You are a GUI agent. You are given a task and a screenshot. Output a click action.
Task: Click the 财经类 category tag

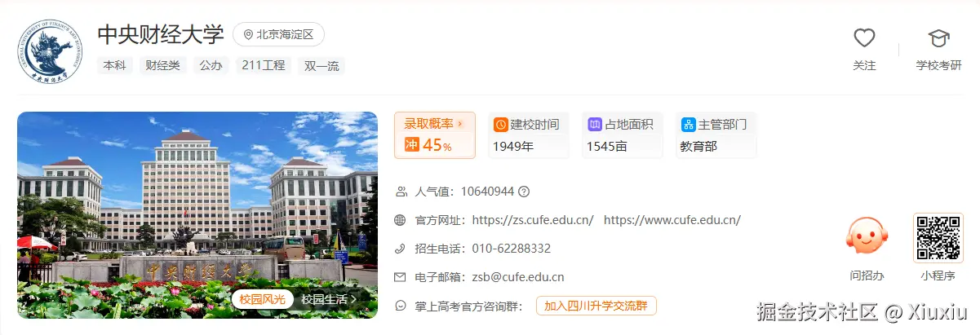162,65
